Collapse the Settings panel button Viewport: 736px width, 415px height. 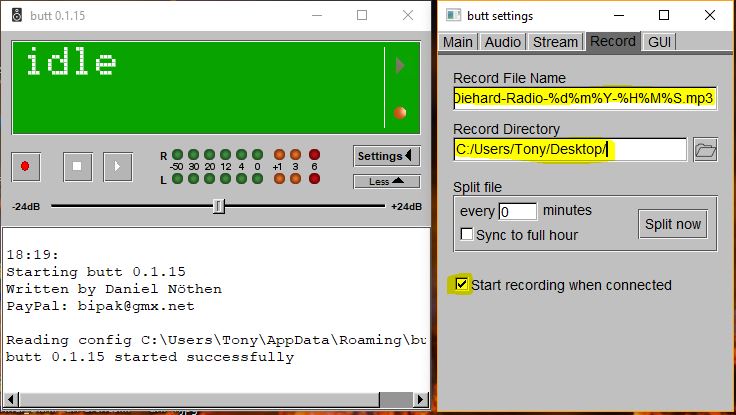pos(387,156)
